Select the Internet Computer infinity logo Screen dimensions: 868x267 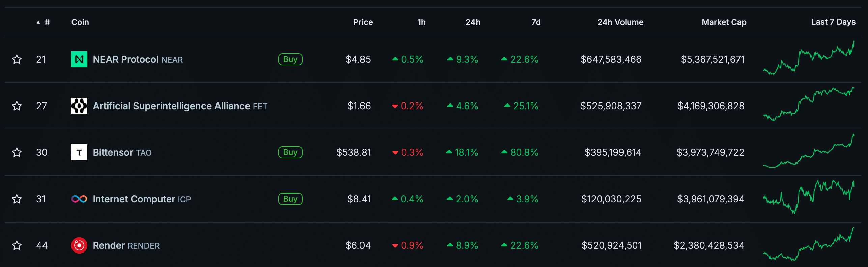[x=79, y=199]
